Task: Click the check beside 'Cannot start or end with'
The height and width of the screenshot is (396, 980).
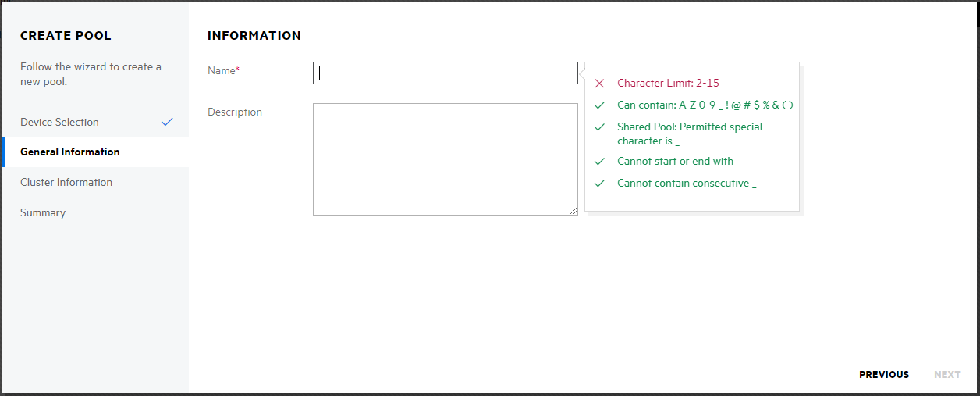Action: point(599,161)
